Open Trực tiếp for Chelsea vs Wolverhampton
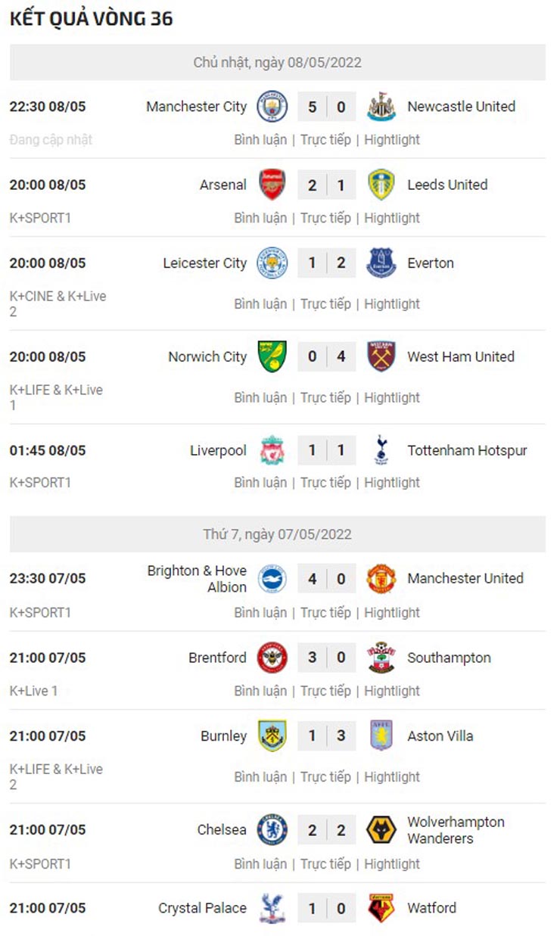Screen dimensions: 560x936 (x=326, y=863)
